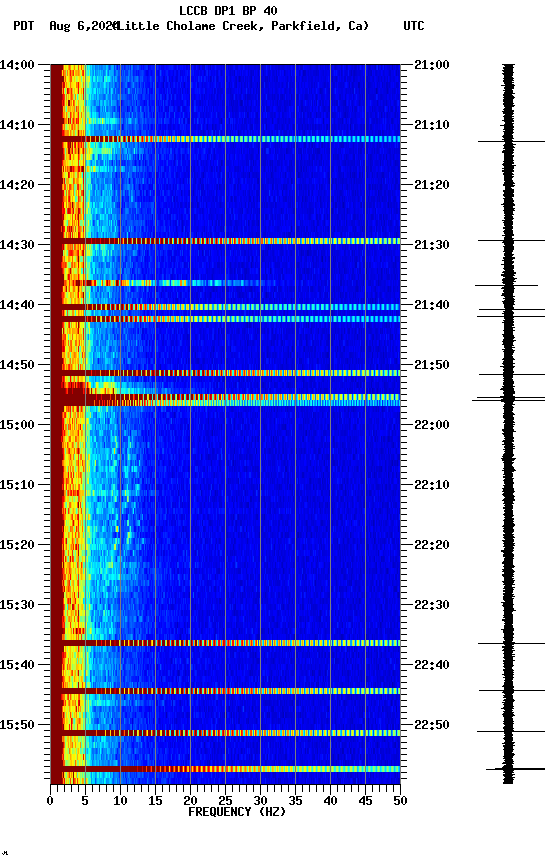Click the '21:40' UTC time label
The width and height of the screenshot is (552, 864).
click(x=432, y=305)
